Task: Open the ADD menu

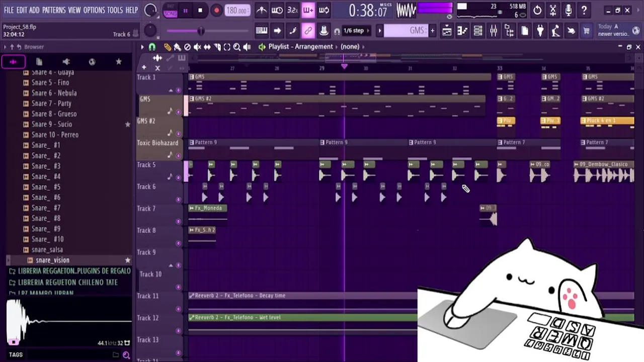Action: (34, 10)
